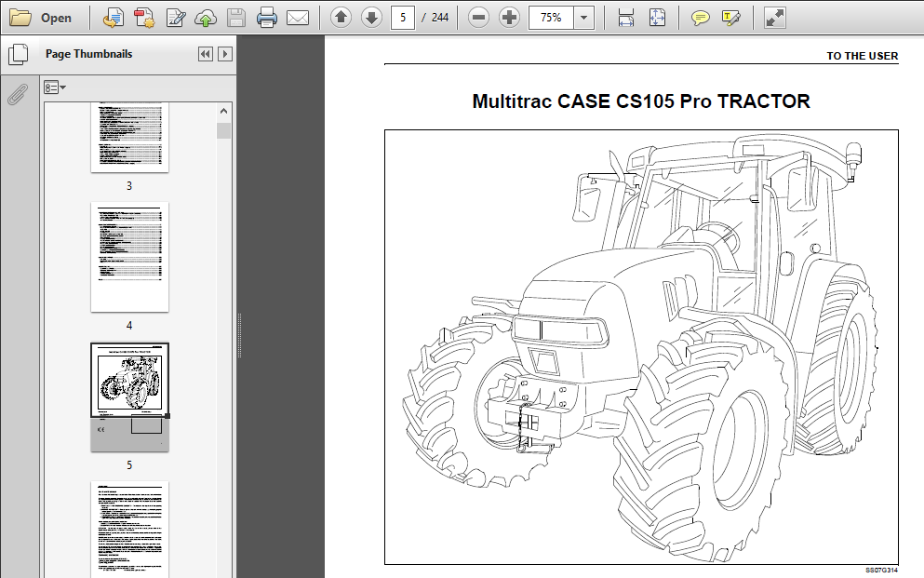This screenshot has width=924, height=578.
Task: Open the zoom level dropdown arrow
Action: click(584, 18)
